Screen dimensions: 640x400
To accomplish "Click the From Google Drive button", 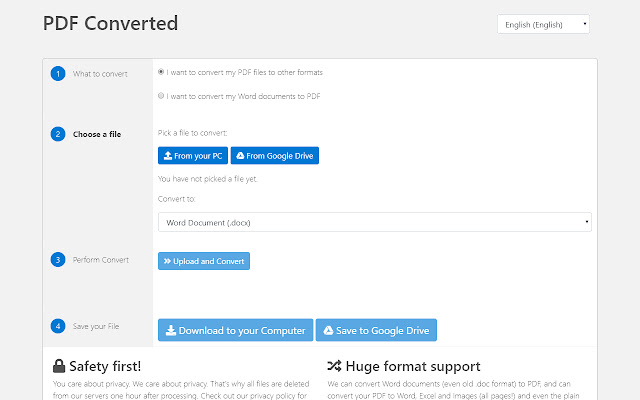I will (x=275, y=156).
